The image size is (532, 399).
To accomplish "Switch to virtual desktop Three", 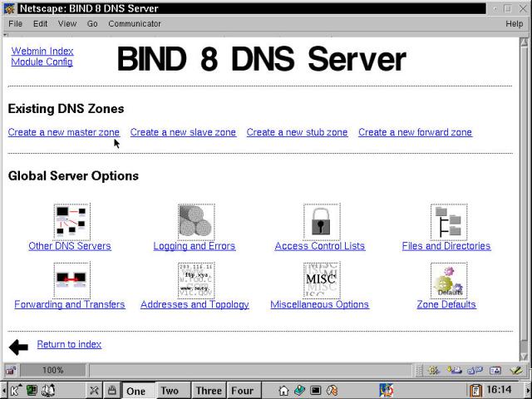I will pos(209,391).
